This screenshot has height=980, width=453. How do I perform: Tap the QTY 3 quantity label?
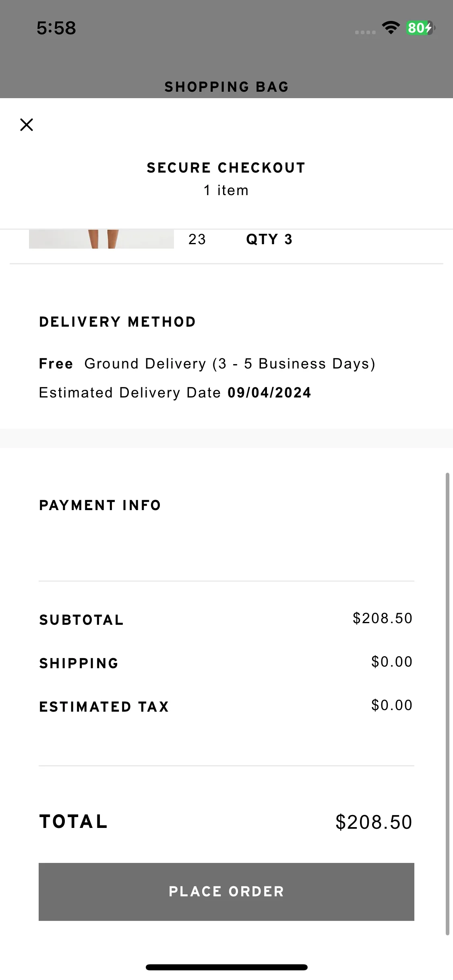click(x=269, y=239)
